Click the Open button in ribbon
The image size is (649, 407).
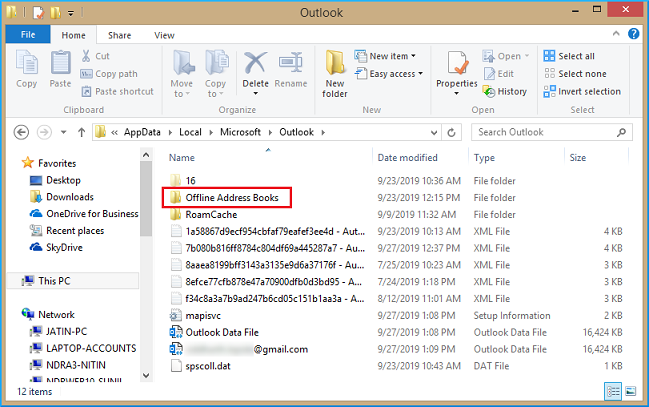tap(506, 56)
